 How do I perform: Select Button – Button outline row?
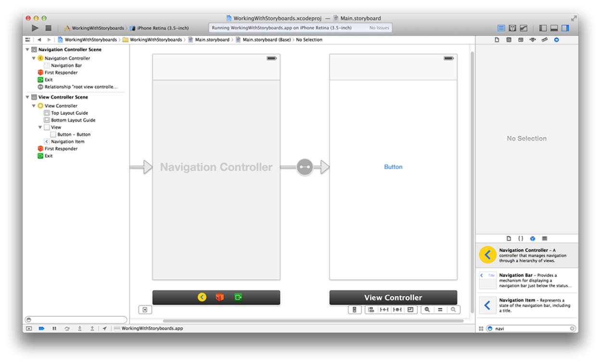point(71,135)
